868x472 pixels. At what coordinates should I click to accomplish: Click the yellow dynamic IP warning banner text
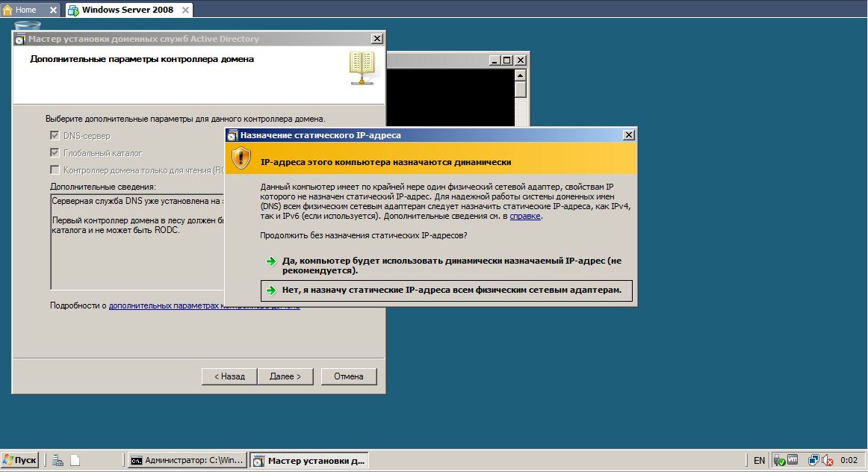click(x=386, y=162)
